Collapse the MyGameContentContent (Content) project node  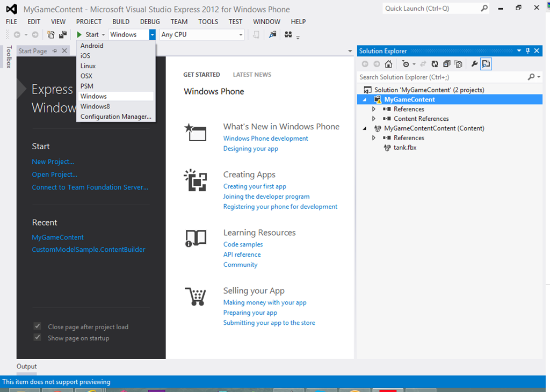pos(365,128)
